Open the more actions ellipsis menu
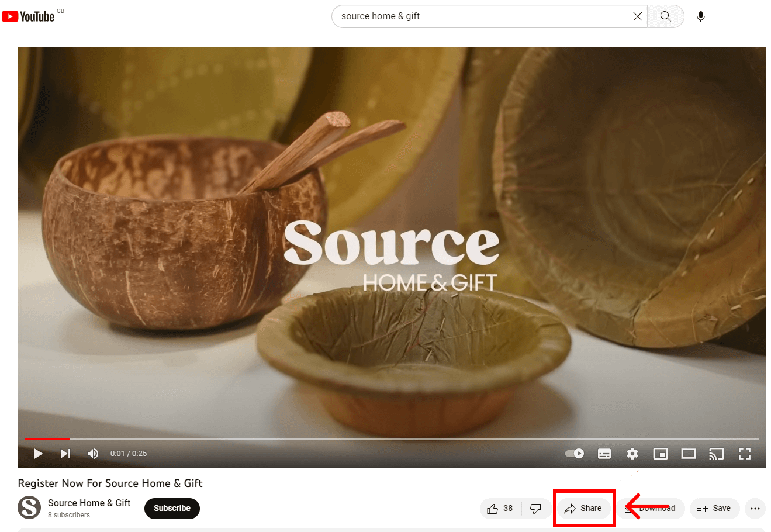771x532 pixels. click(x=755, y=509)
